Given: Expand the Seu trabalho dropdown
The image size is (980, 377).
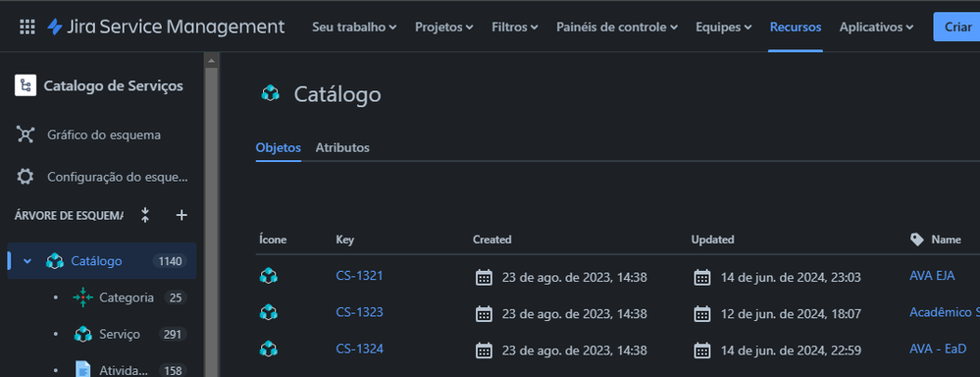Looking at the screenshot, I should 354,27.
